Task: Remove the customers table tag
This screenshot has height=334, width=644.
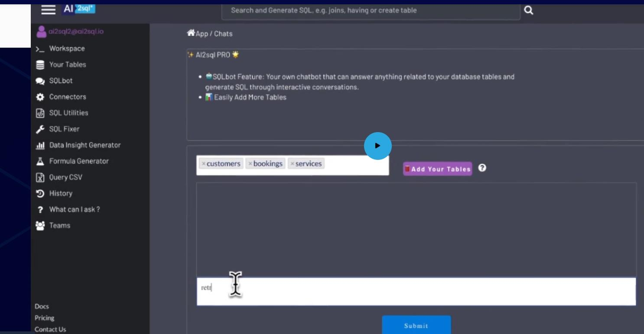Action: (204, 164)
